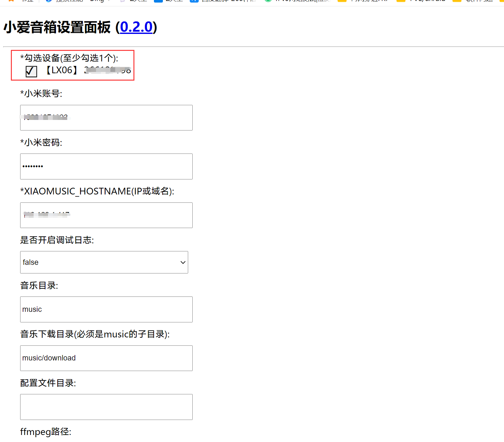Focus the 小米账号 input field
The height and width of the screenshot is (442, 504).
coord(106,118)
